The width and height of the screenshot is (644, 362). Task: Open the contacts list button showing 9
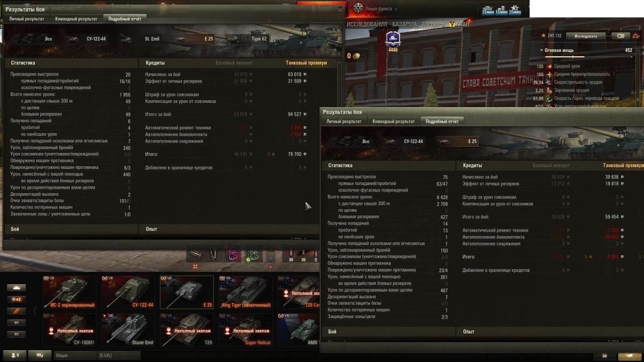pyautogui.click(x=15, y=355)
